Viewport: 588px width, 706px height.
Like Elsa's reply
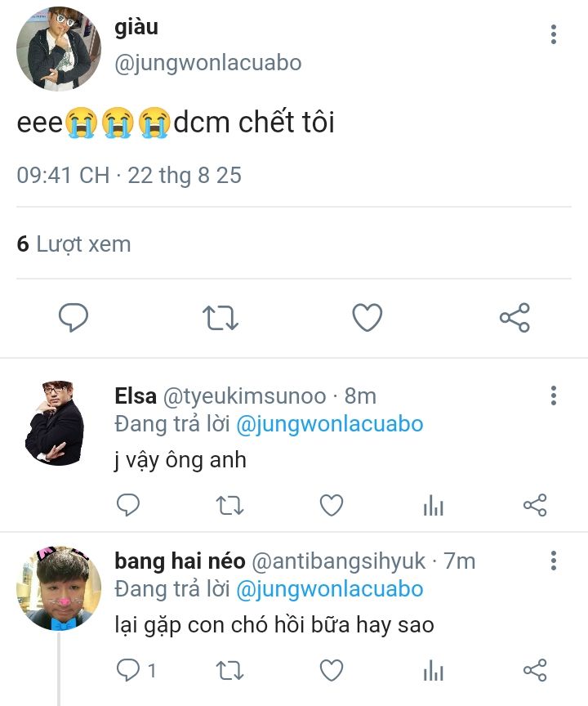(x=331, y=506)
